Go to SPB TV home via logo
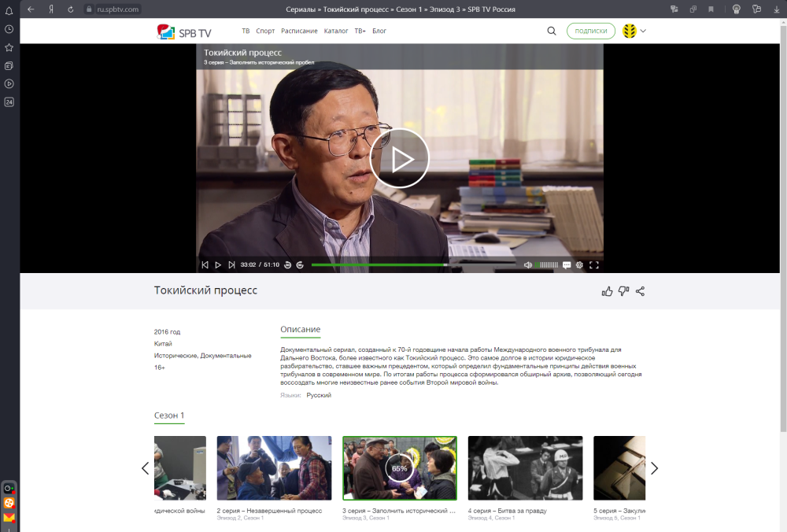Screen dimensions: 787x532 183,31
